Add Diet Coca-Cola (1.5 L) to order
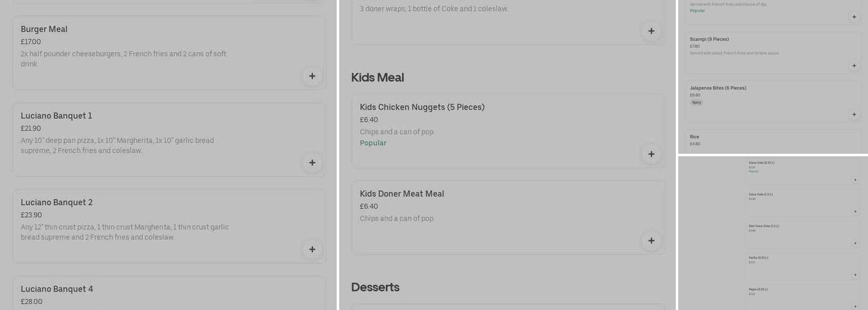The height and width of the screenshot is (310, 868). (855, 243)
